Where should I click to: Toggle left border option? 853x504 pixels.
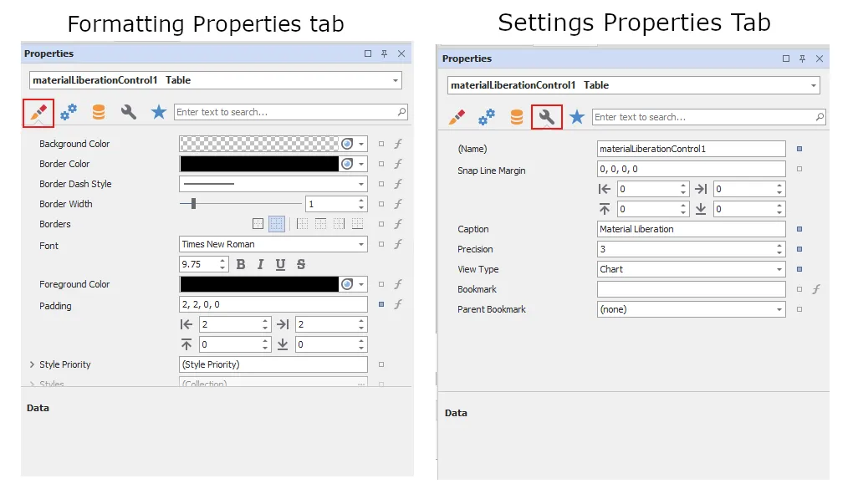point(303,224)
